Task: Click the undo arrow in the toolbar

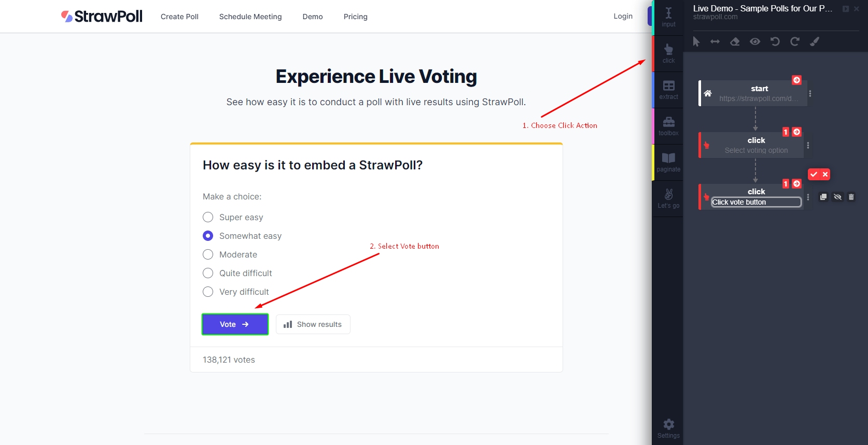Action: pyautogui.click(x=775, y=41)
